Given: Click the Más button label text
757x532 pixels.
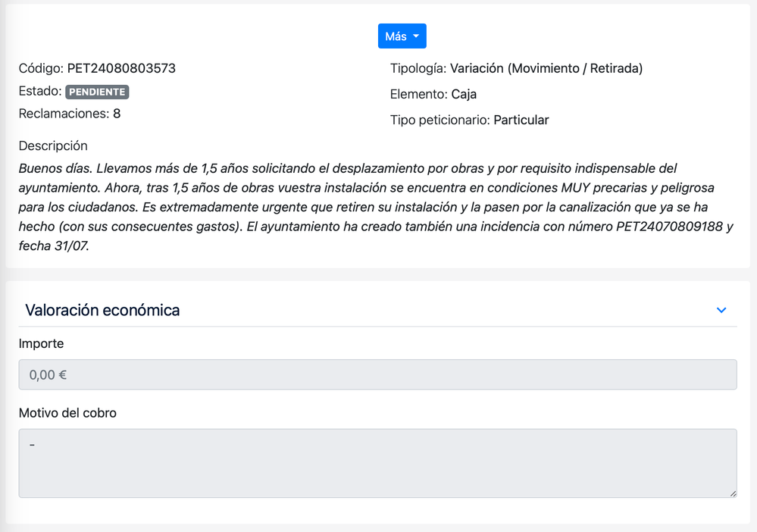Looking at the screenshot, I should click(396, 36).
